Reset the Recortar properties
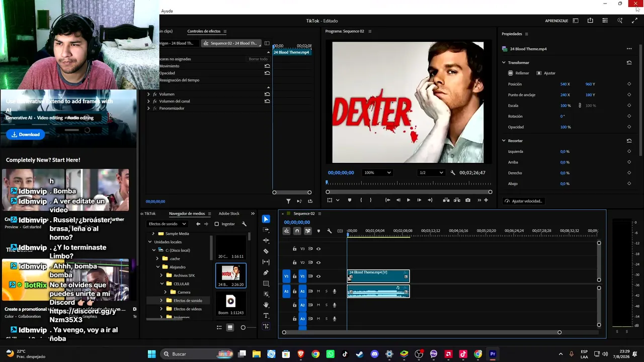Screen dimensions: 644x362 coord(629,141)
